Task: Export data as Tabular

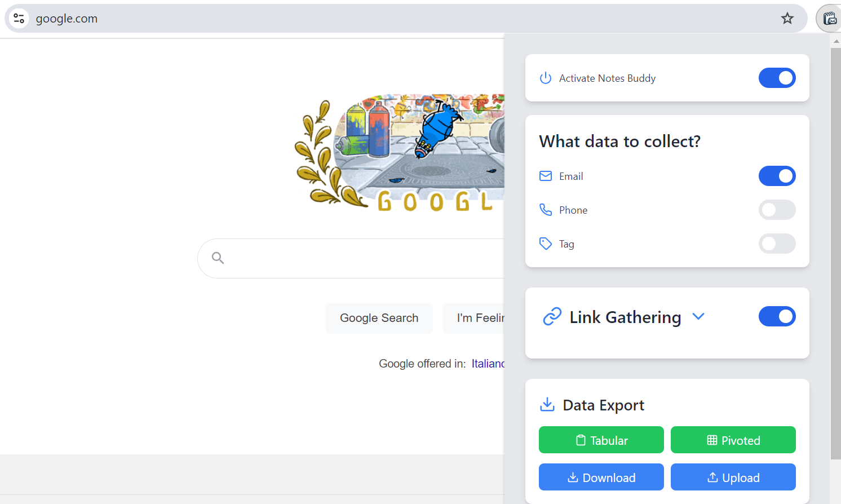Action: coord(601,440)
